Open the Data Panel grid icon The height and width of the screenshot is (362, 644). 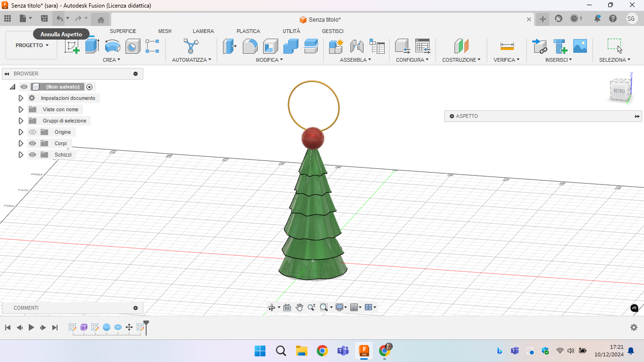[8, 19]
